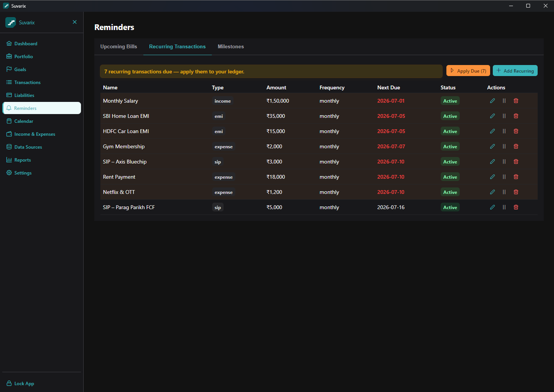Delete the Monthly Salary recurring transaction

pyautogui.click(x=516, y=101)
